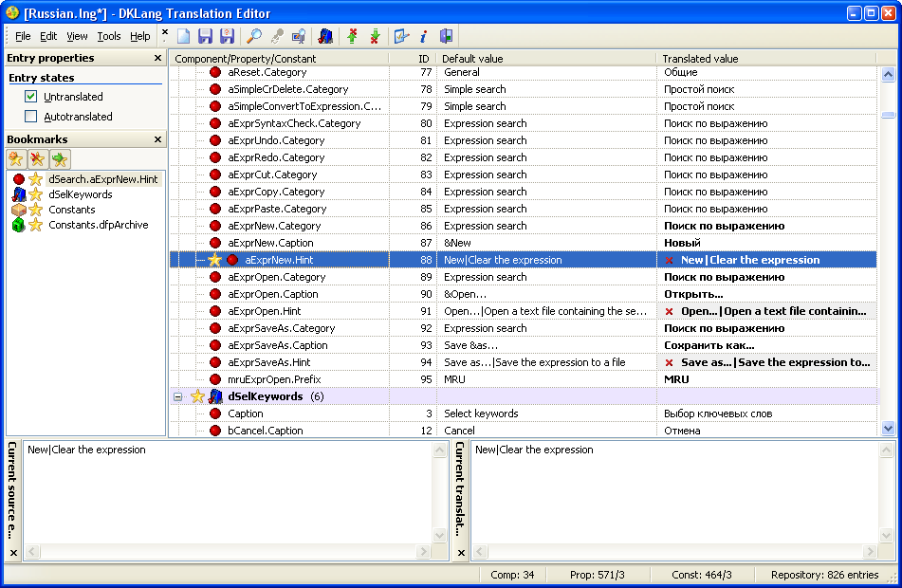Select the Constants.dfpArchive bookmark
Screen dimensions: 902x588
point(99,225)
